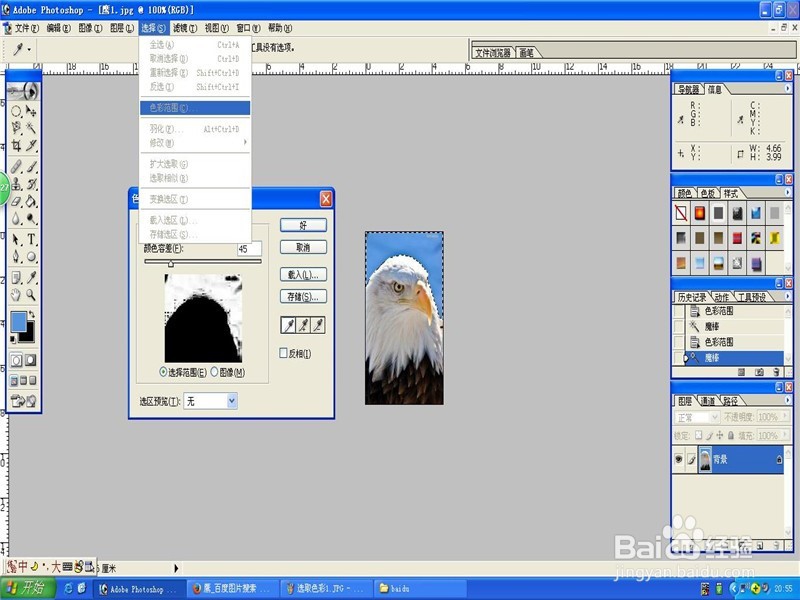
Task: Open the 不透明度 opacity slider arrow
Action: [x=784, y=417]
